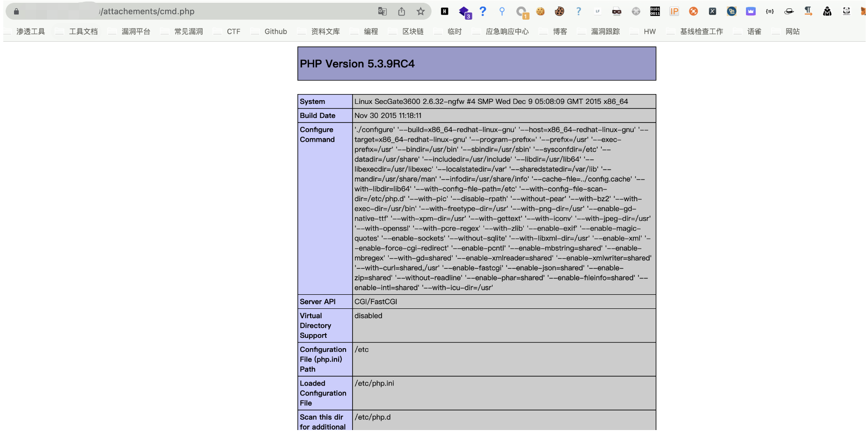The width and height of the screenshot is (868, 438).
Task: Click the share page icon in address bar
Action: (401, 11)
